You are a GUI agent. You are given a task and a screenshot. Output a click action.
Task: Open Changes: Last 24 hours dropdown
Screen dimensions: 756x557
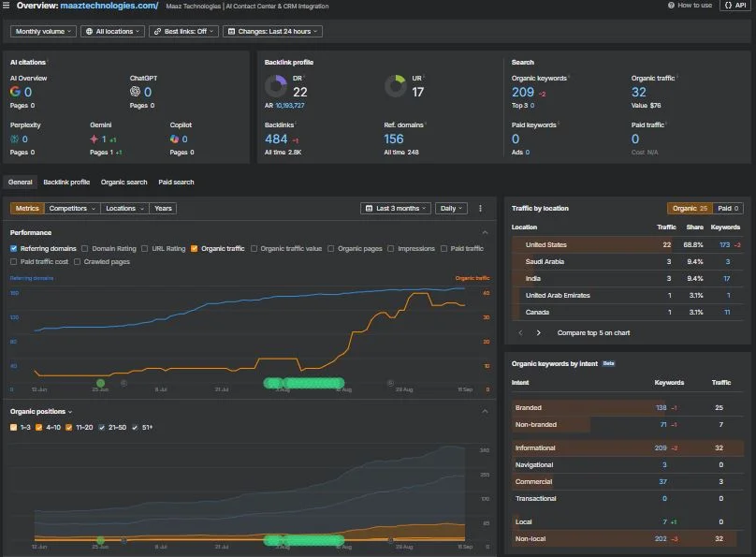(272, 31)
